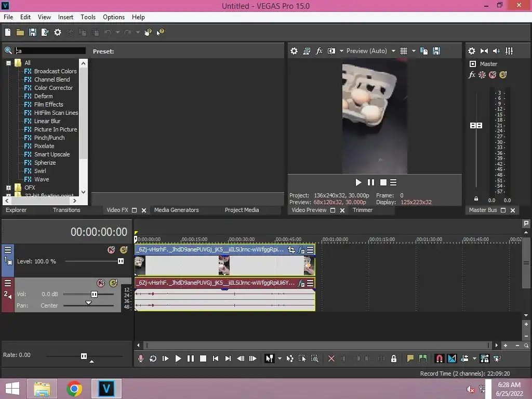Open the redo history dropdown arrow
Image resolution: width=532 pixels, height=399 pixels.
point(138,32)
